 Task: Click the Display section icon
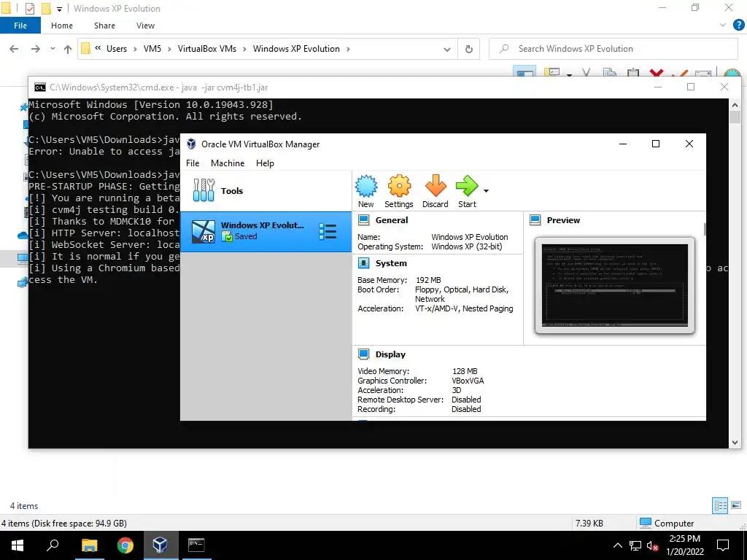[363, 354]
